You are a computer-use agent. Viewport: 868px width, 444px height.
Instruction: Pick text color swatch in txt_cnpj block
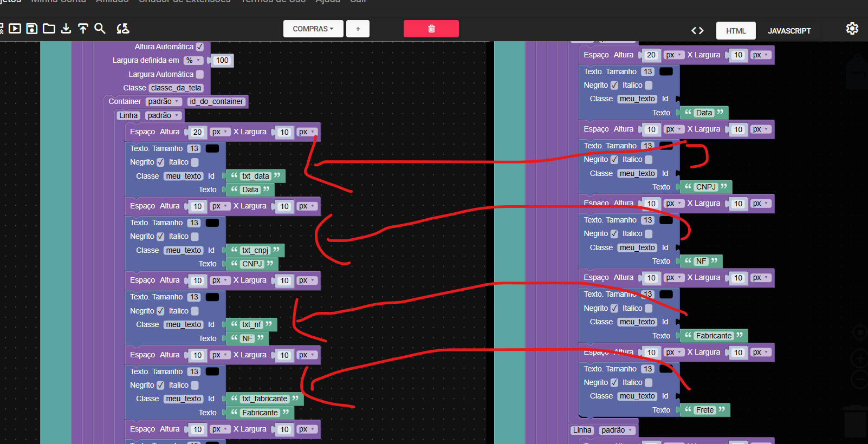pos(212,223)
